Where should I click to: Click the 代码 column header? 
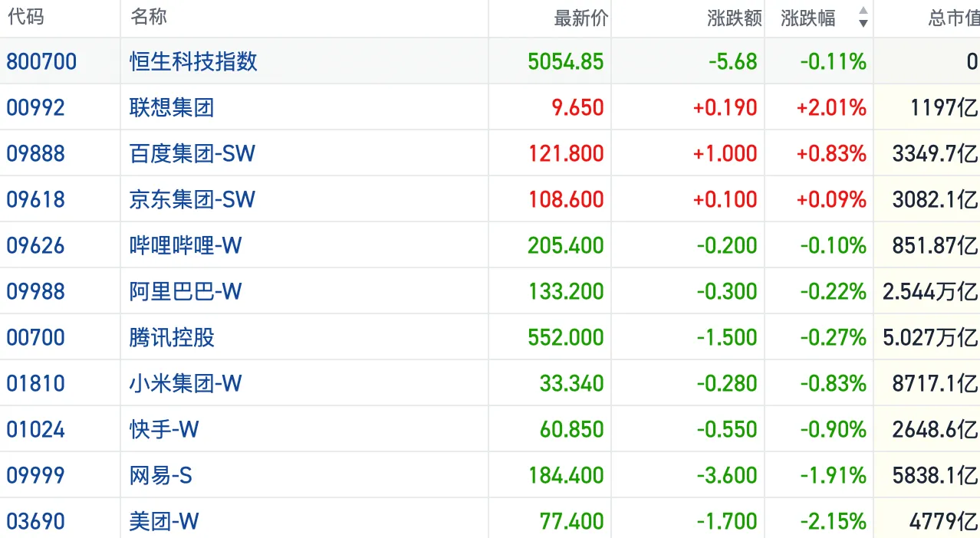point(25,17)
